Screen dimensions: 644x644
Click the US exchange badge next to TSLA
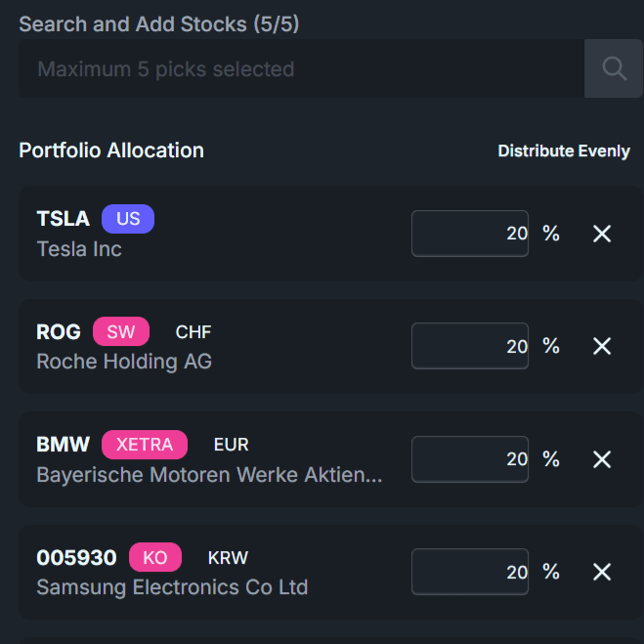coord(128,219)
